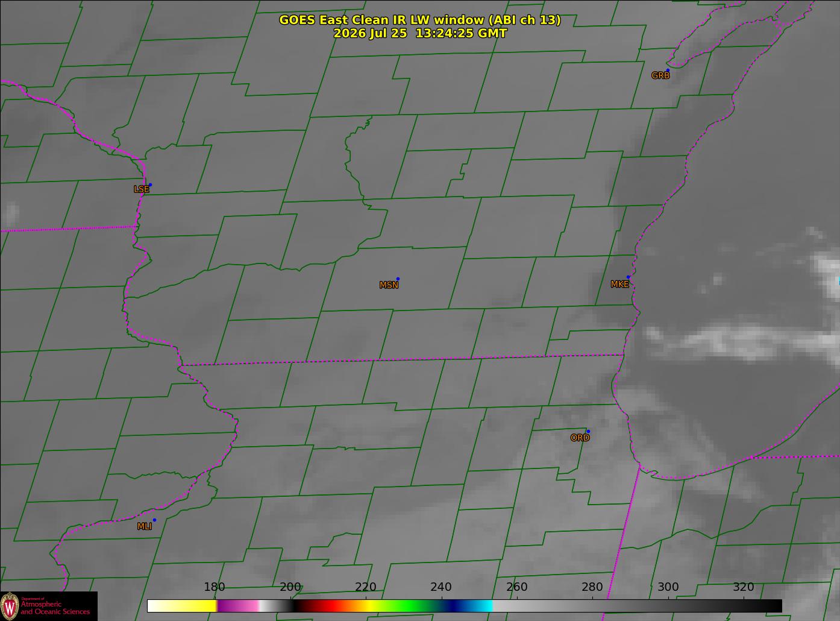Image resolution: width=840 pixels, height=621 pixels.
Task: Click the 180 colorbar tick label
Action: pos(214,587)
